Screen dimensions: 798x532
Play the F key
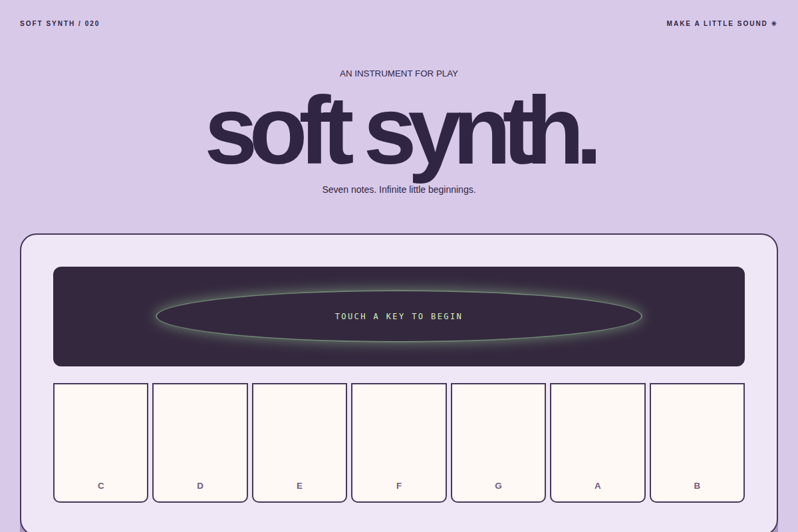coord(399,443)
